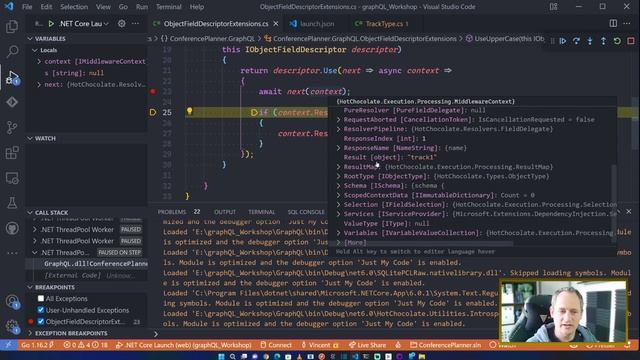Step out in debug toolbar
The image size is (640, 360).
tap(603, 41)
